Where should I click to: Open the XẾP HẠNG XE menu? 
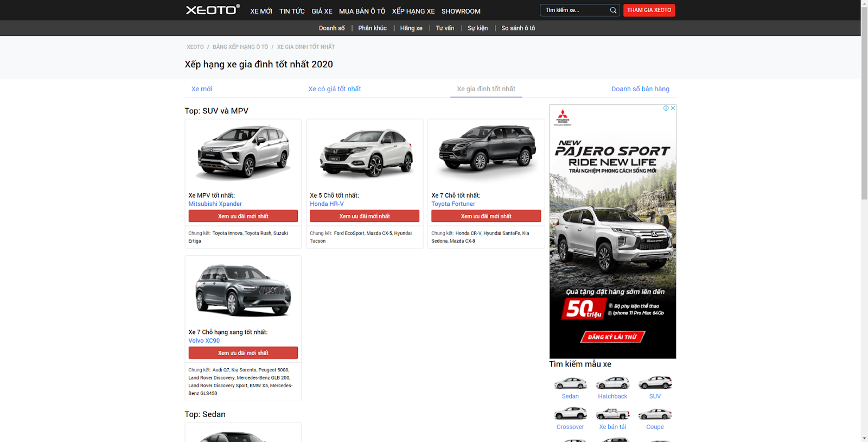(x=413, y=11)
